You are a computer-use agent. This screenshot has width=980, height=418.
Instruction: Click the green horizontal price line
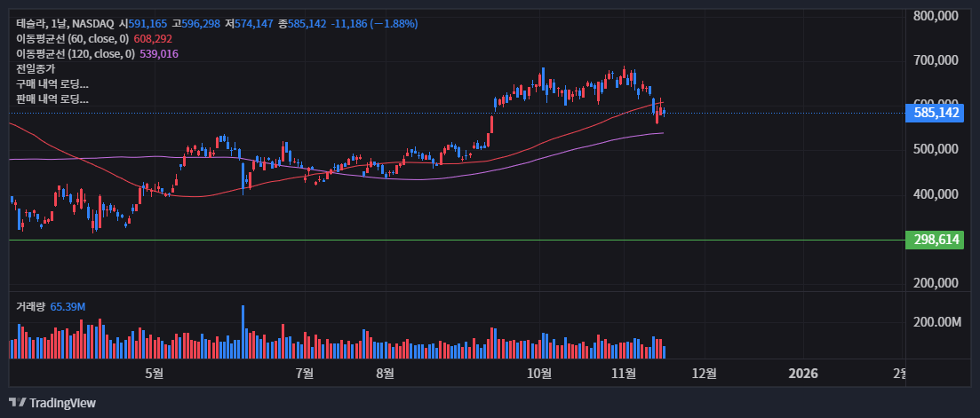[x=444, y=240]
